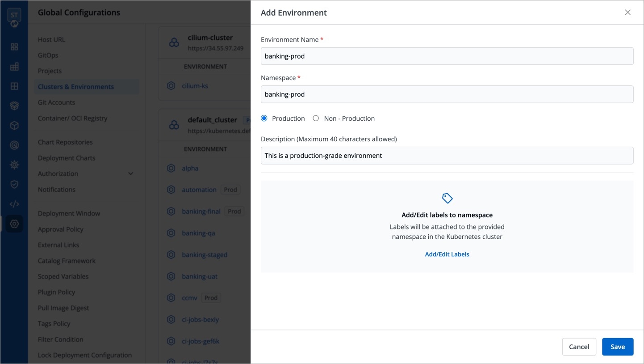
Task: Click the hexagon icon beside banking-final
Action: click(x=171, y=211)
